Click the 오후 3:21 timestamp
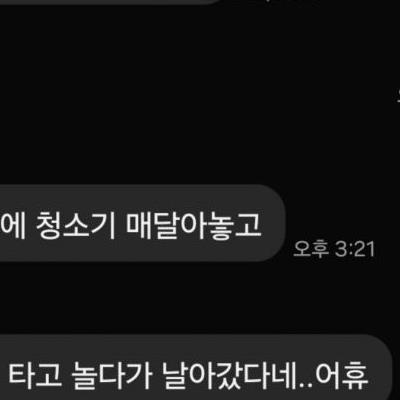This screenshot has height=400, width=400. click(334, 249)
